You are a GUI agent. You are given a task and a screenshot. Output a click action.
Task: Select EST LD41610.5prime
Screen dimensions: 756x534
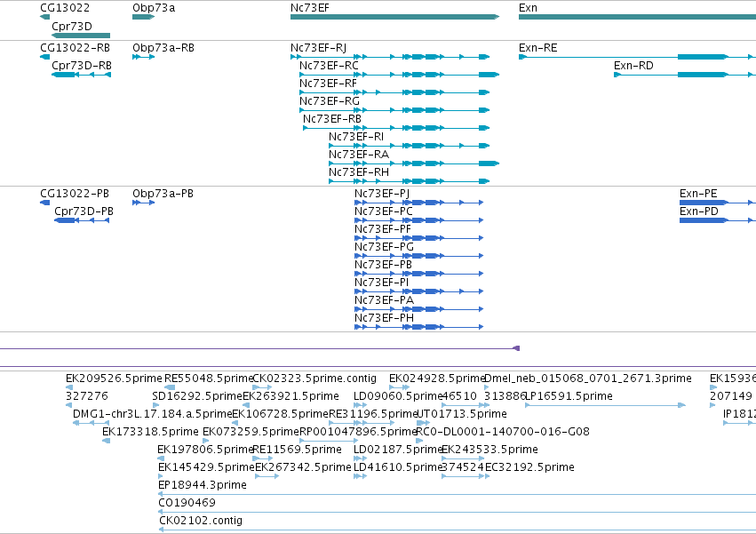[x=360, y=476]
